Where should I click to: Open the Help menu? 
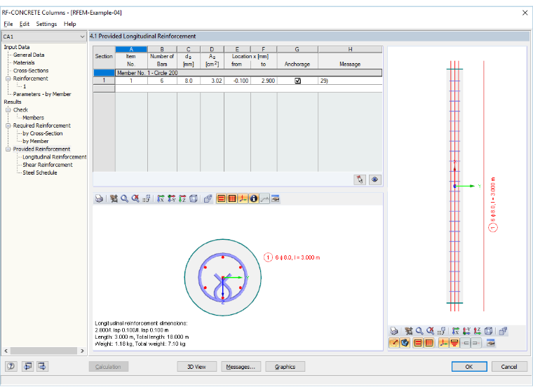(69, 24)
